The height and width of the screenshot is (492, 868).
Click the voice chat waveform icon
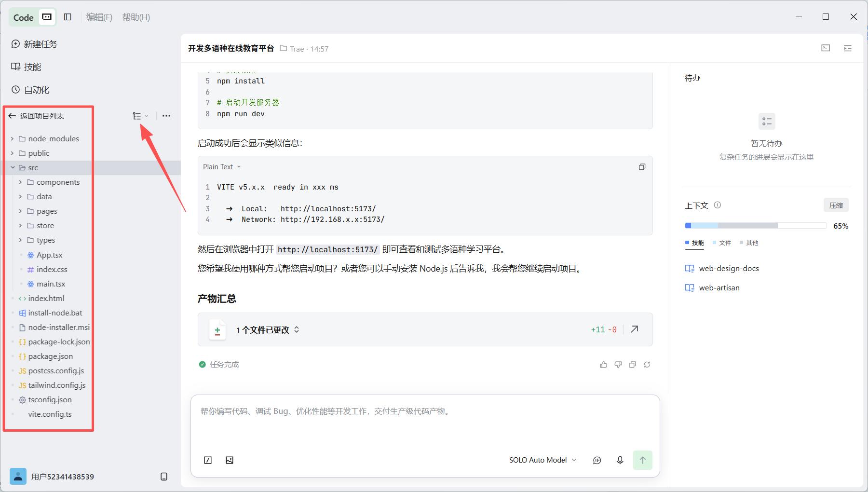(x=597, y=460)
